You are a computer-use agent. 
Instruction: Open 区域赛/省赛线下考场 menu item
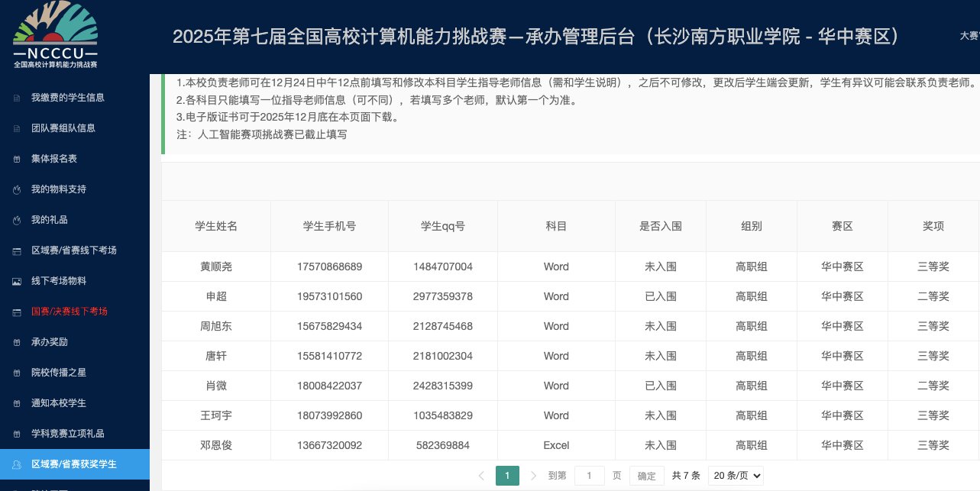pos(75,250)
